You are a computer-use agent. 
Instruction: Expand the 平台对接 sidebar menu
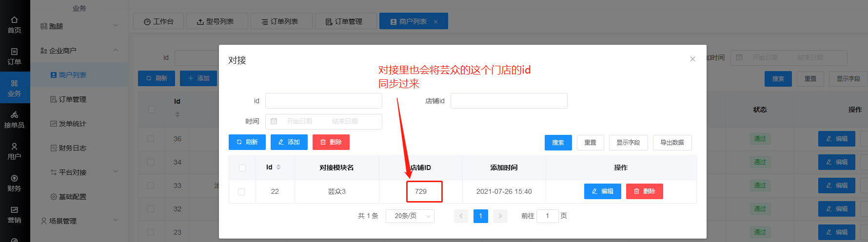tap(79, 172)
